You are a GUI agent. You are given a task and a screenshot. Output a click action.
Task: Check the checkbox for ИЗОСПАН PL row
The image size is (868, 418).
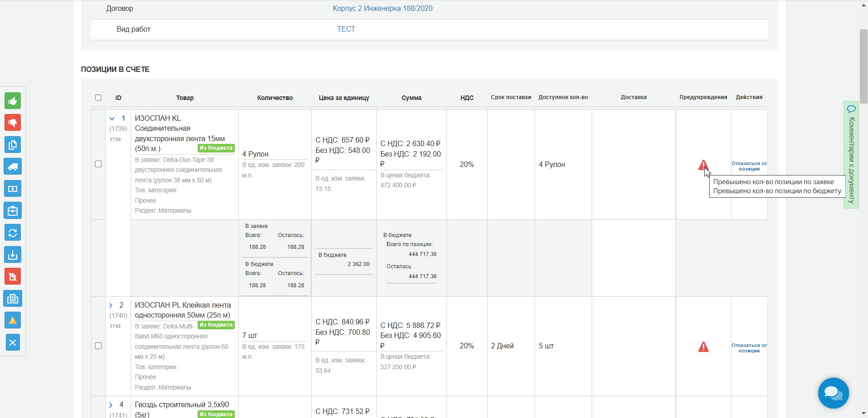pyautogui.click(x=98, y=346)
